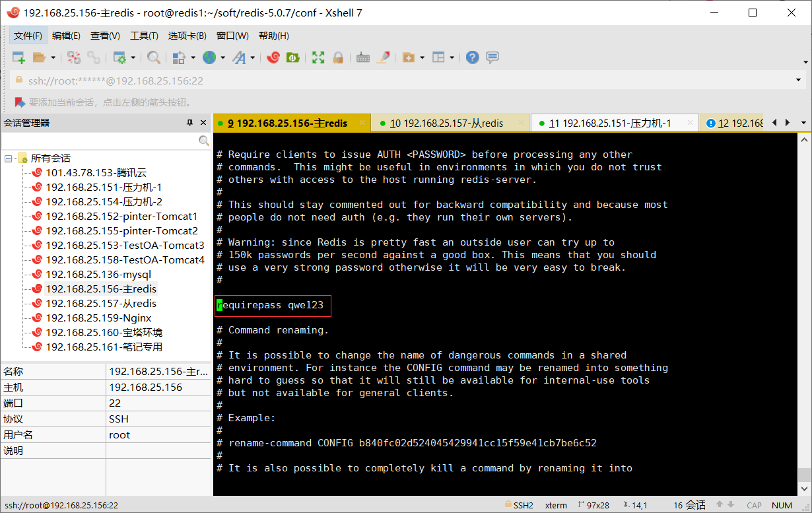The width and height of the screenshot is (812, 513).
Task: Switch to tab 10 192.168.25.157-从redis
Action: [x=446, y=123]
